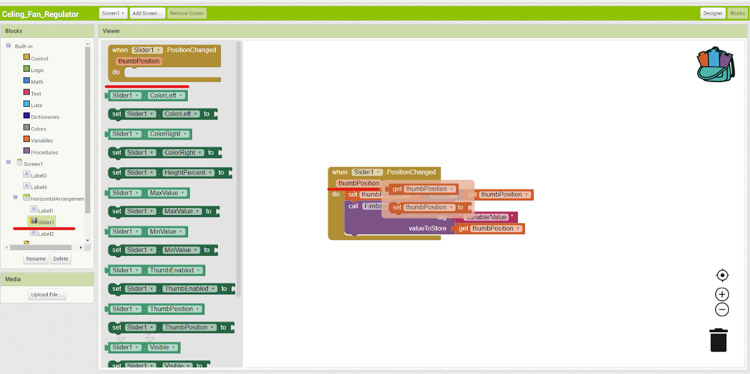
Task: Click the Blocks panel horizontal scrollbar
Action: (41, 248)
